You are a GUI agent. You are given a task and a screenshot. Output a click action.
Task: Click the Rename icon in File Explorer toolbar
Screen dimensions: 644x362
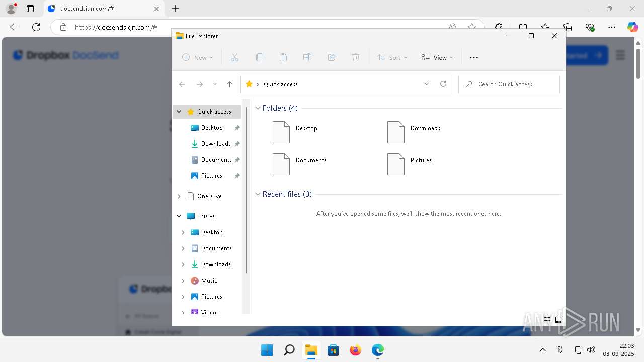click(x=307, y=58)
